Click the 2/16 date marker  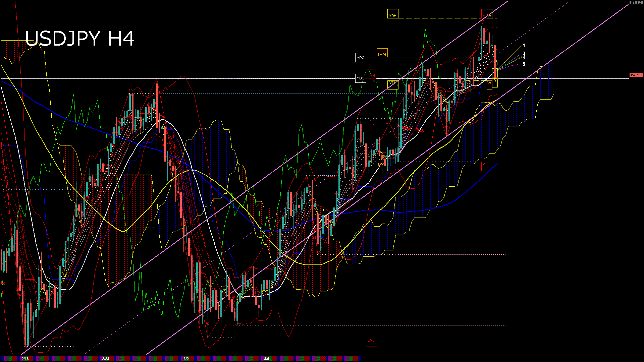click(x=25, y=359)
